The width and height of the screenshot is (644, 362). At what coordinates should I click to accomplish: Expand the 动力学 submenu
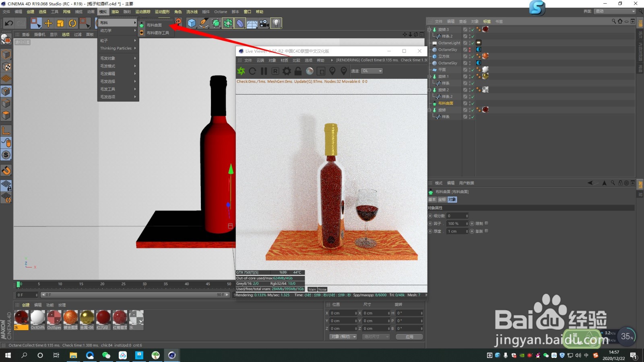118,31
